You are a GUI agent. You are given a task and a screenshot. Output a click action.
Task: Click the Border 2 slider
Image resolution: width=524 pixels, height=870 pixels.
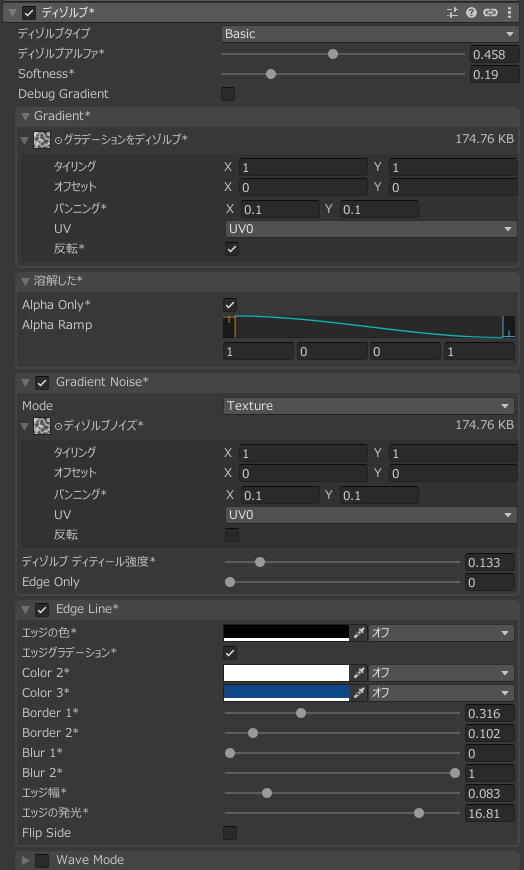pyautogui.click(x=342, y=733)
